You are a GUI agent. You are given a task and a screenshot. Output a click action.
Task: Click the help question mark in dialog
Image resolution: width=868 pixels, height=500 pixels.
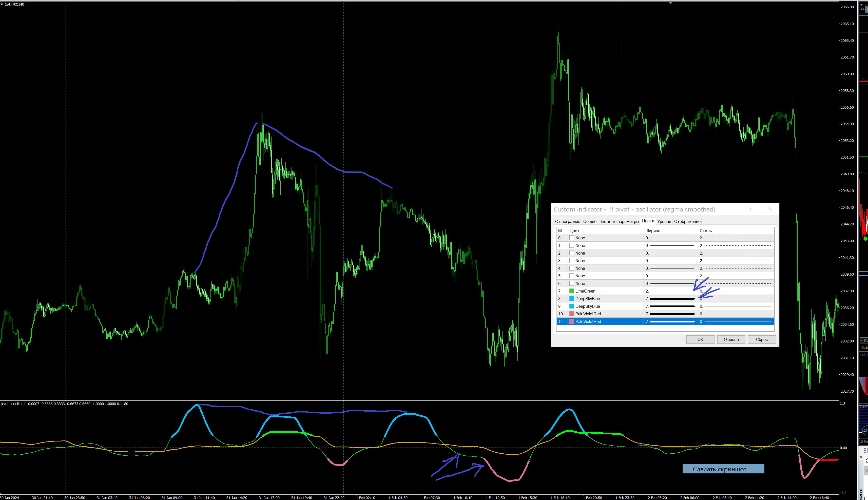(x=750, y=209)
